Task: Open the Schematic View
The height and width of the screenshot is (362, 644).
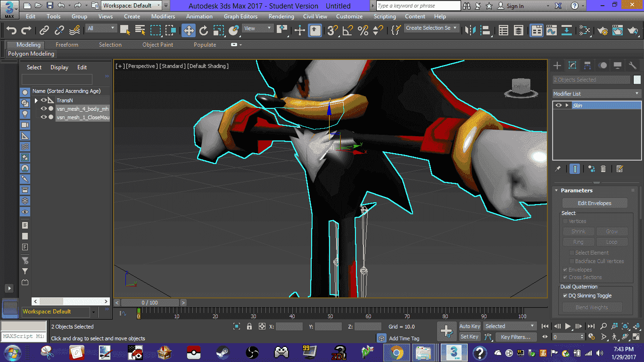Action: 567,31
